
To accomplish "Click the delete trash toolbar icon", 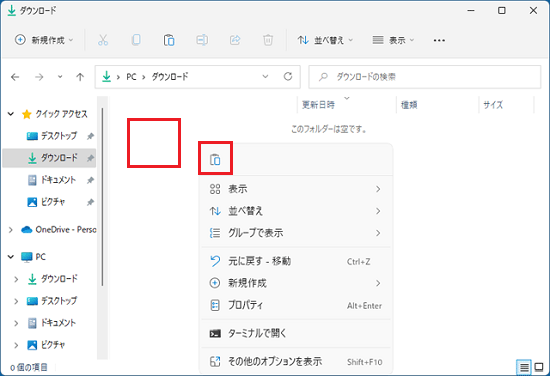I will 268,40.
